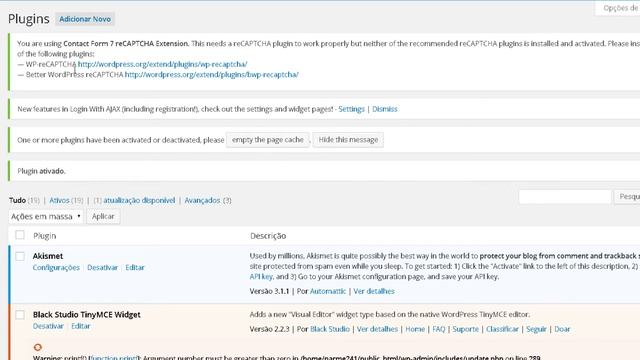
Task: Click the Plugins page heading
Action: (x=29, y=19)
